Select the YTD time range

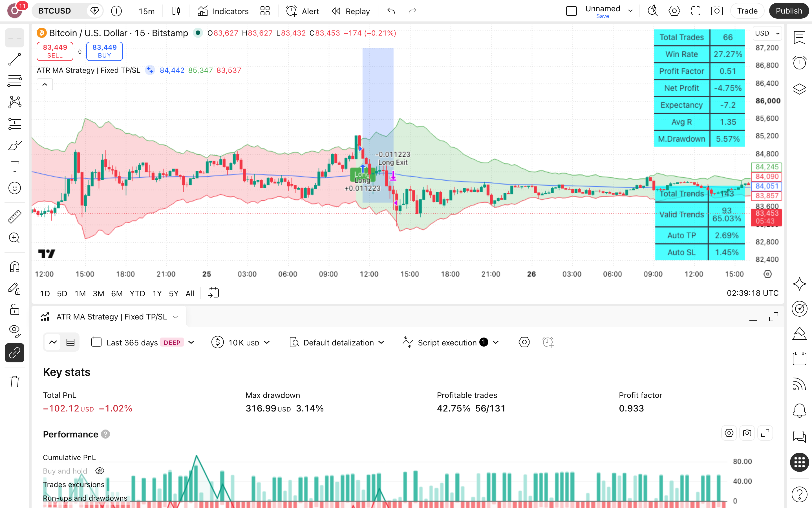(137, 294)
